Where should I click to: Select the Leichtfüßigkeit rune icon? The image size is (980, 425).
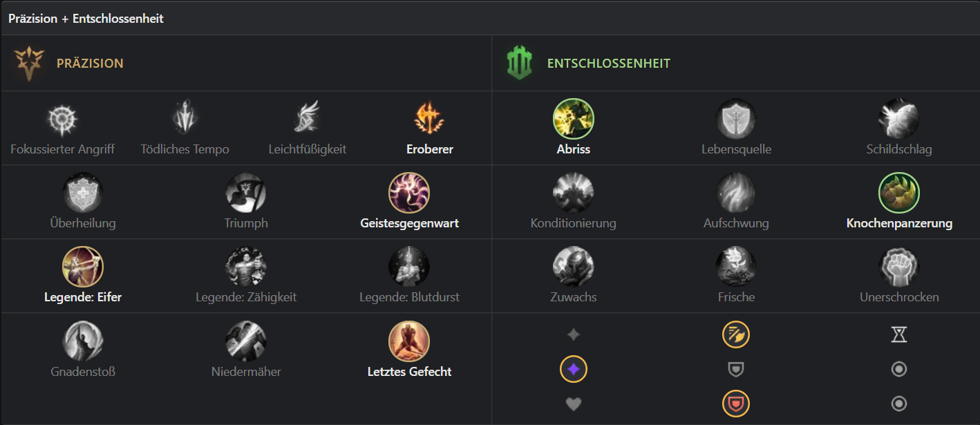(x=307, y=119)
